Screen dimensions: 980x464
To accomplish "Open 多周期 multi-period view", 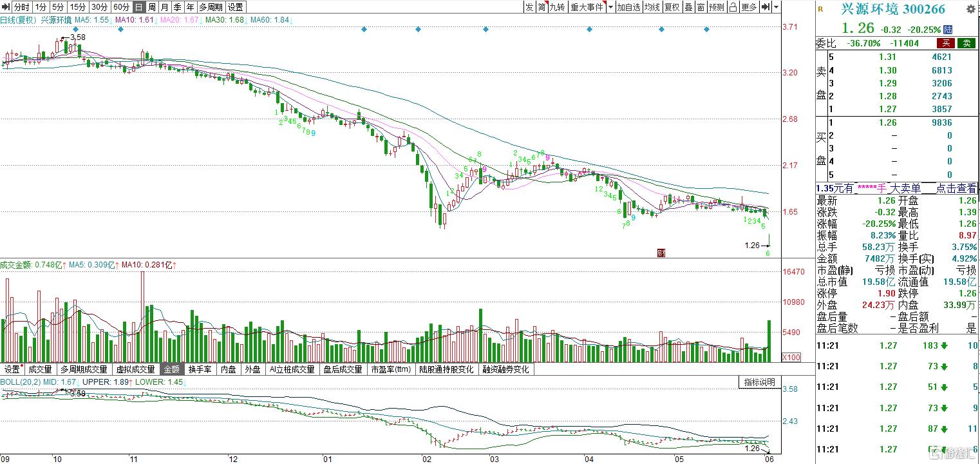I will click(x=211, y=7).
